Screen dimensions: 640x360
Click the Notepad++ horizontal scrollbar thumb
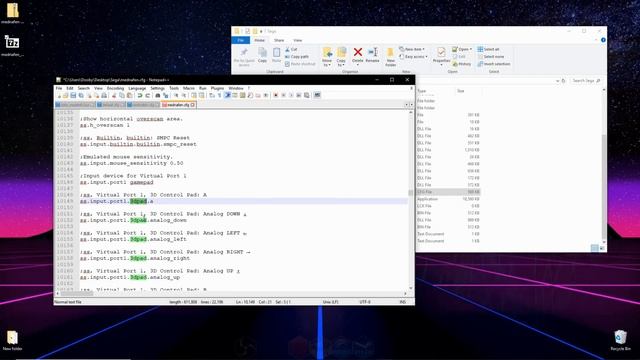pyautogui.click(x=77, y=293)
